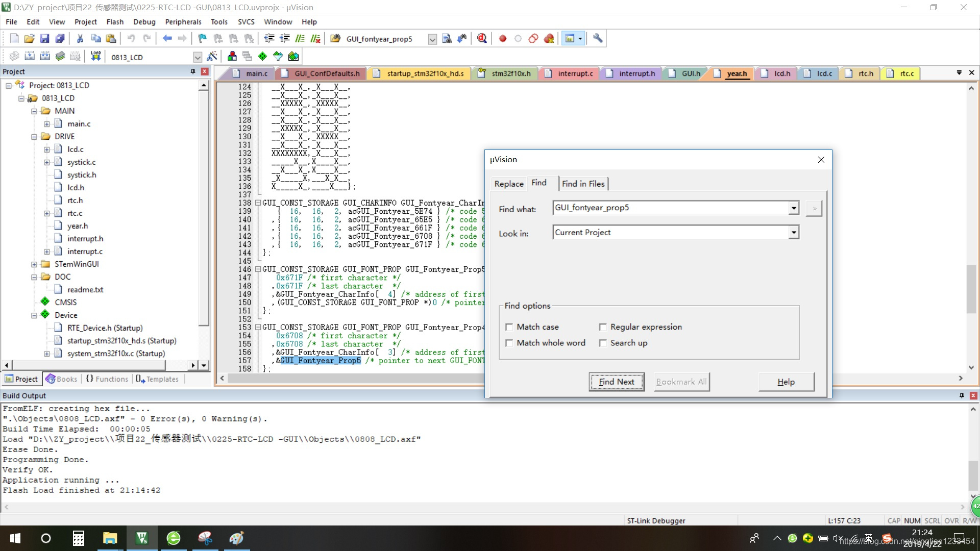Click the Open file folder icon
980x551 pixels.
tap(30, 39)
